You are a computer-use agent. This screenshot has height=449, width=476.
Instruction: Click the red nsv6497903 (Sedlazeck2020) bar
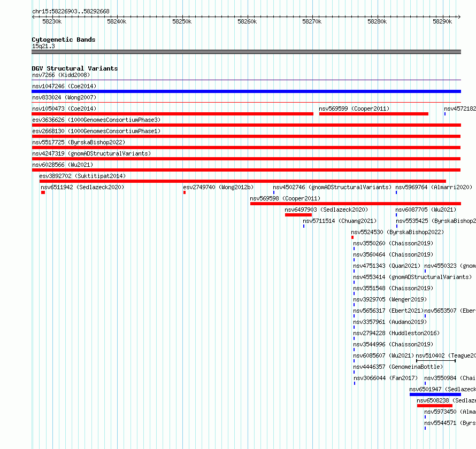pos(298,215)
